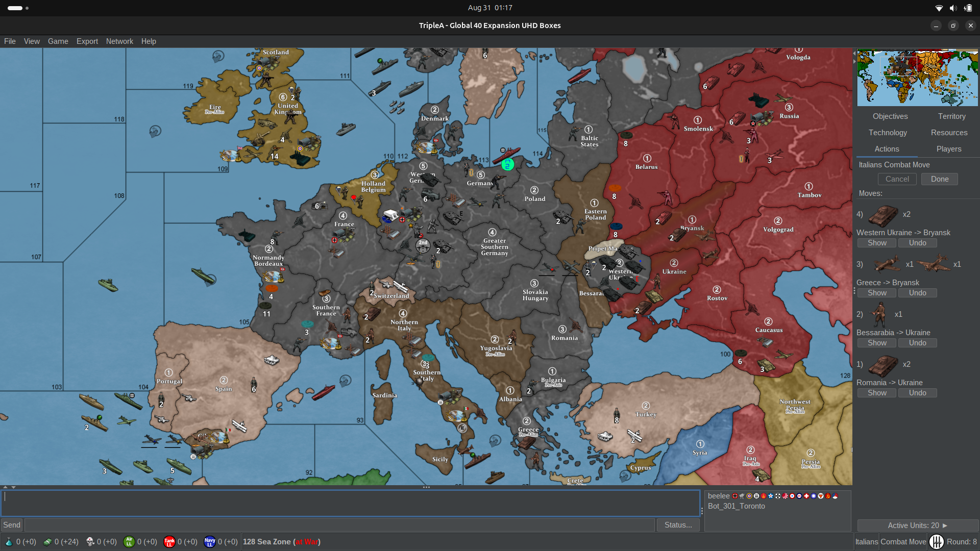Click the infantry icon in Bessarabia move

879,314
